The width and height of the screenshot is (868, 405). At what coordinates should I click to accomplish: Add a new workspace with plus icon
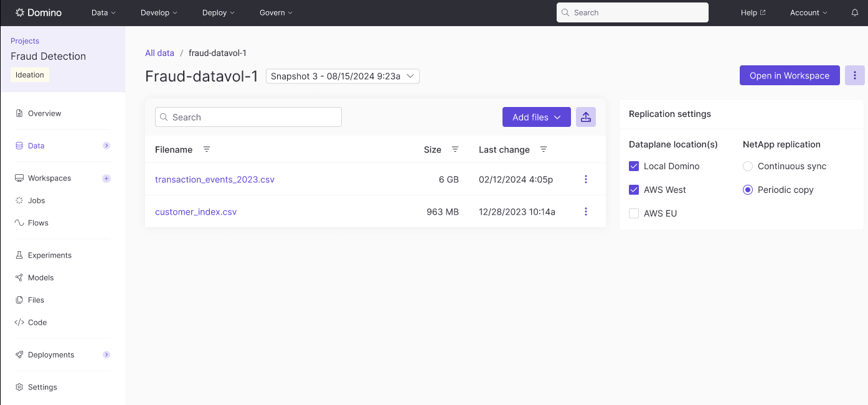(106, 178)
